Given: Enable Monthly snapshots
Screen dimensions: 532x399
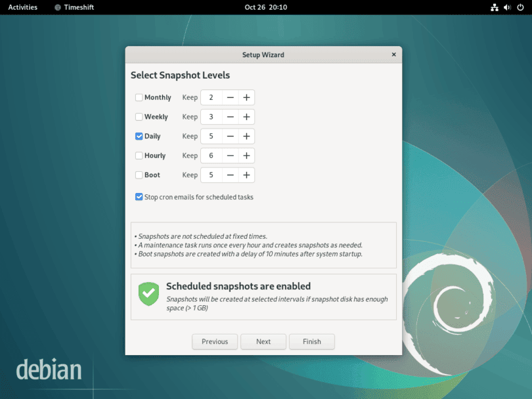Looking at the screenshot, I should click(x=139, y=97).
